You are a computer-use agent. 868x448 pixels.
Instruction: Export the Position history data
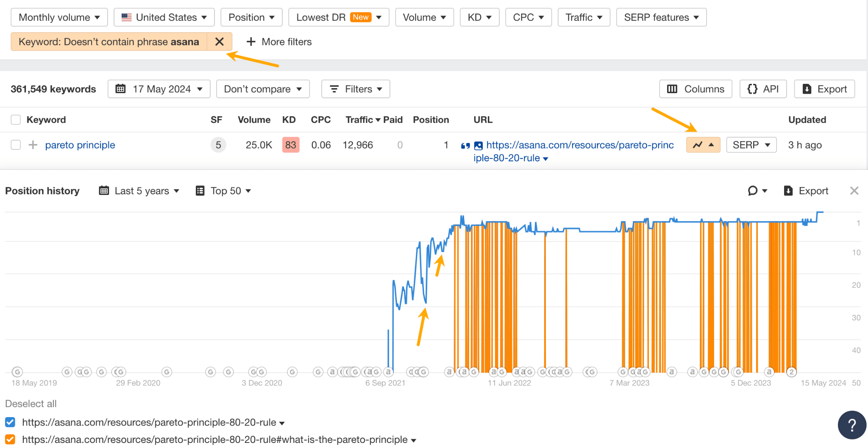806,191
